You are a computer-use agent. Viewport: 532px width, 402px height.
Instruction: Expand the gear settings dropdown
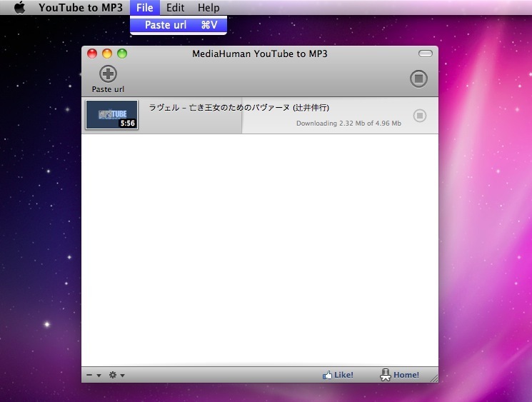click(x=116, y=376)
